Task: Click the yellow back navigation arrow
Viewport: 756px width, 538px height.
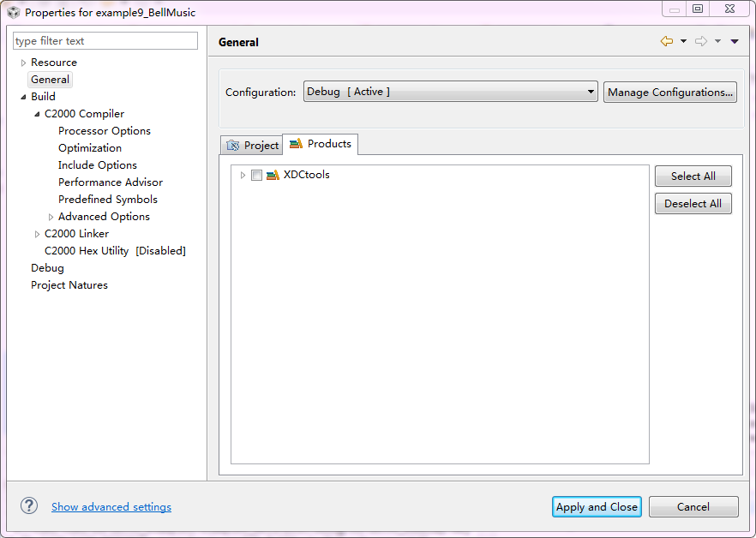Action: [x=666, y=40]
